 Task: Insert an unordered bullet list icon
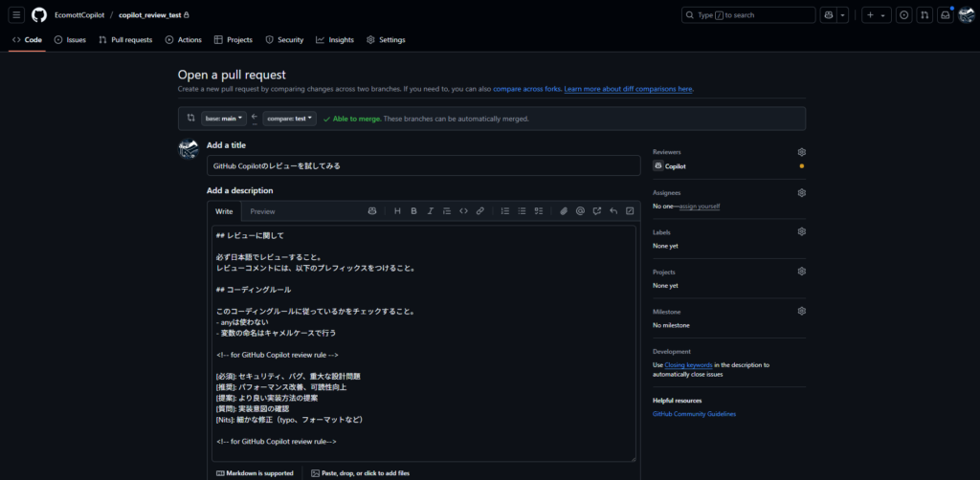(522, 211)
